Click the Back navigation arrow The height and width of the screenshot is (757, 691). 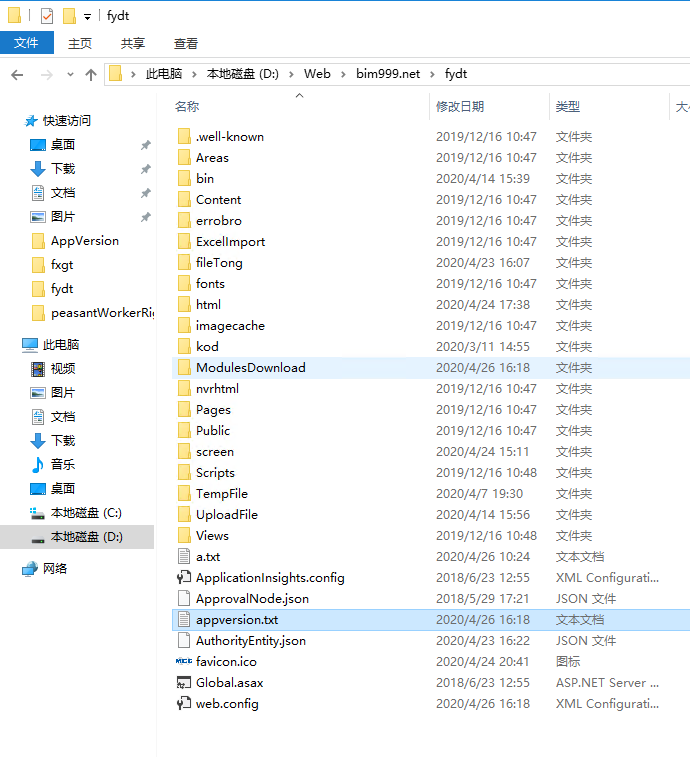[x=17, y=75]
